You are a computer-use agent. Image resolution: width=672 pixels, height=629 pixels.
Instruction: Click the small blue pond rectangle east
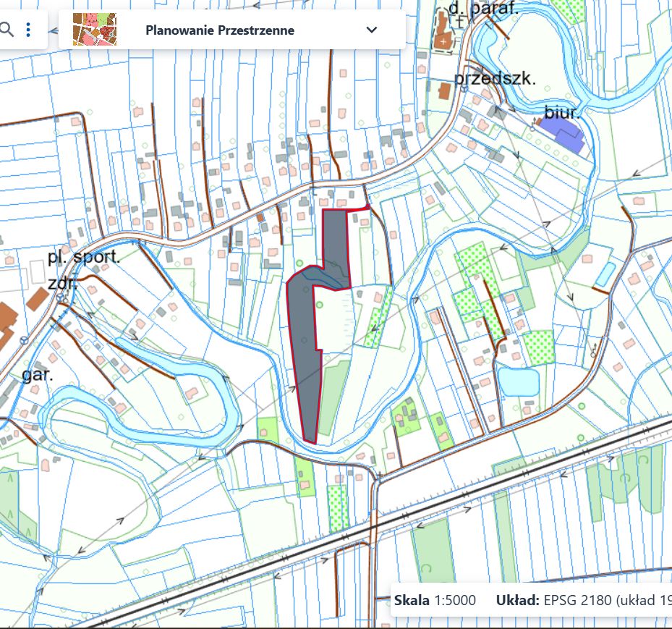point(605,275)
